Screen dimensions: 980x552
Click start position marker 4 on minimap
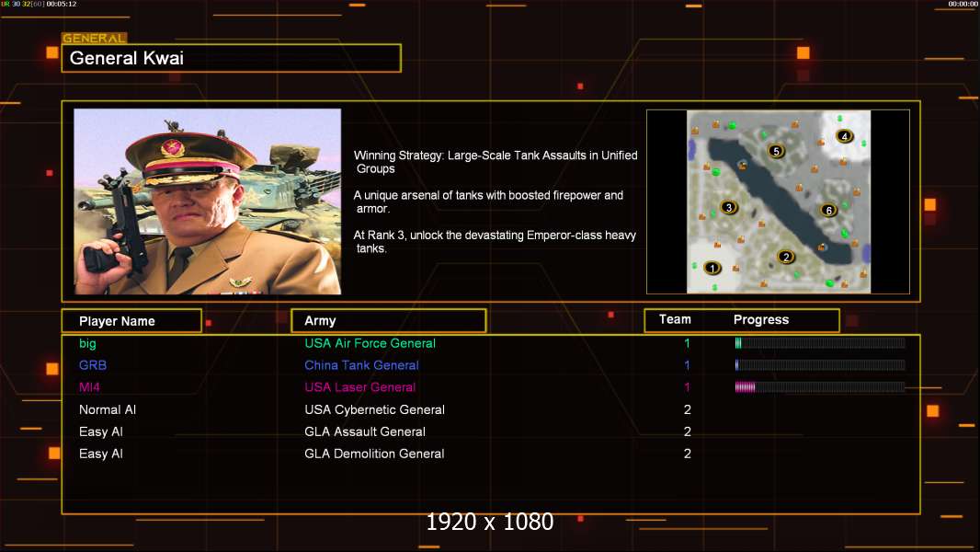[x=844, y=135]
